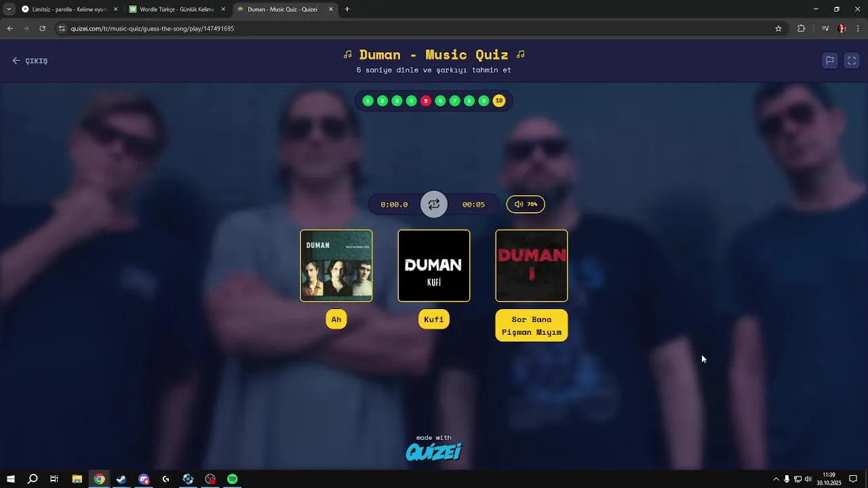
Task: Open the Chrome three-dot menu
Action: (859, 28)
